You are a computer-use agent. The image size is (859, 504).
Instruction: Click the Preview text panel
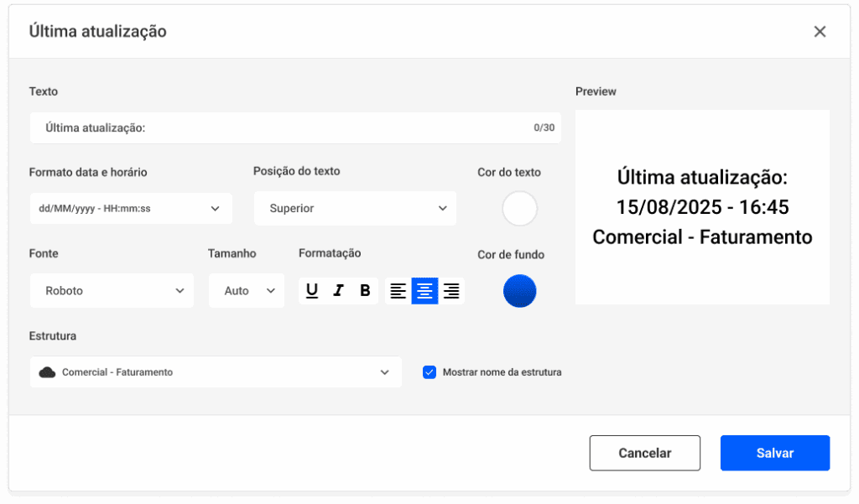tap(702, 207)
